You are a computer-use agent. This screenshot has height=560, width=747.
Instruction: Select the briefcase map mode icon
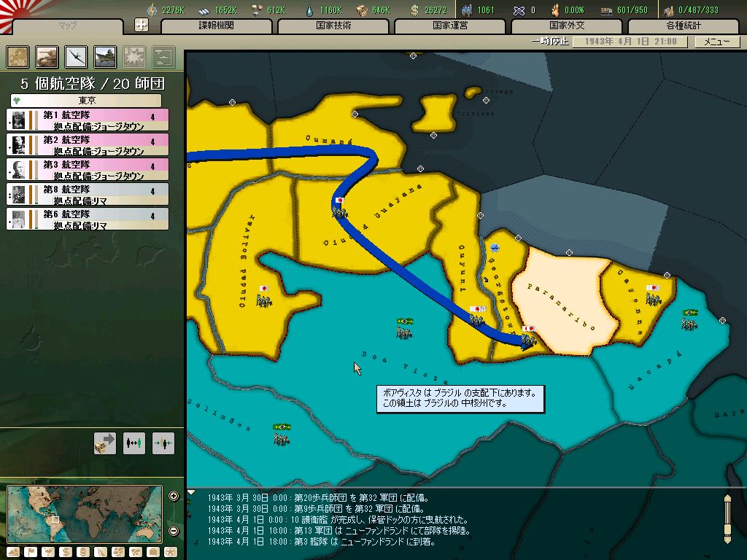(x=153, y=552)
